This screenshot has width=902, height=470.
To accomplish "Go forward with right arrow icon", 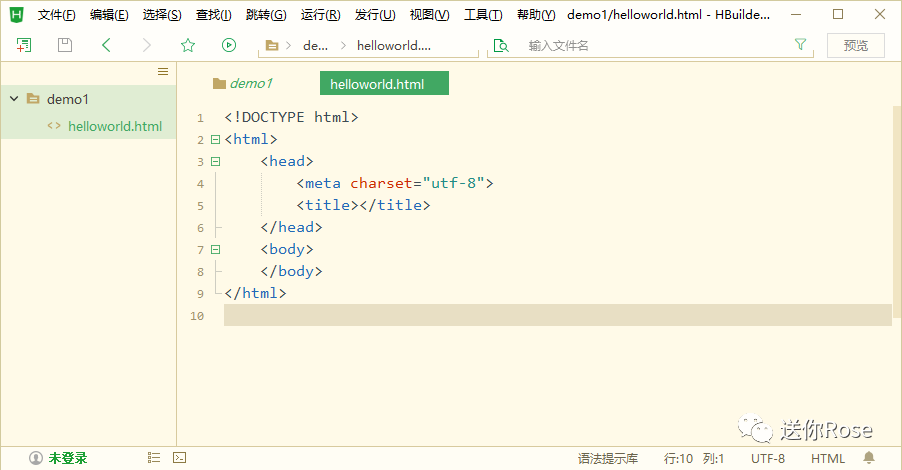I will coord(147,45).
